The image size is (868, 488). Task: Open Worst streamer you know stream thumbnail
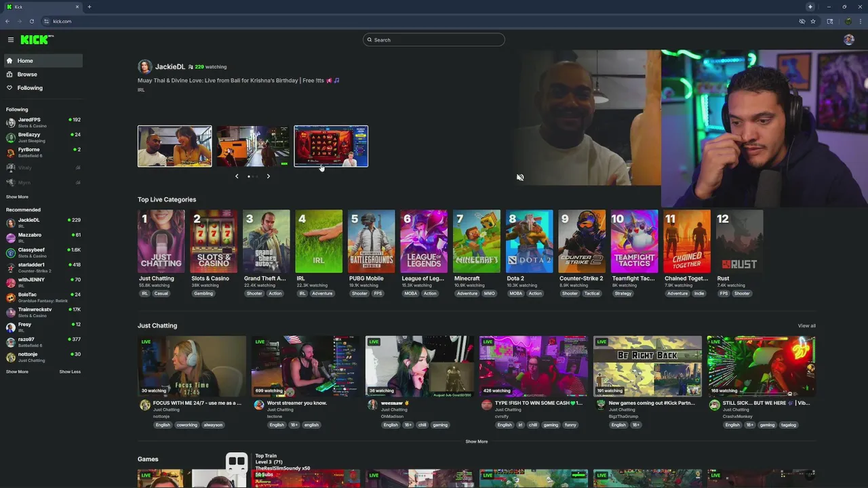[306, 366]
